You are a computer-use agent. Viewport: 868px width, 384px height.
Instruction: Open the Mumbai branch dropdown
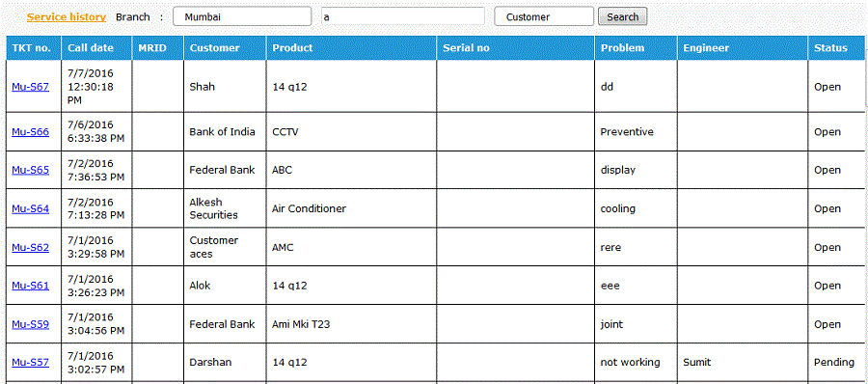[242, 16]
